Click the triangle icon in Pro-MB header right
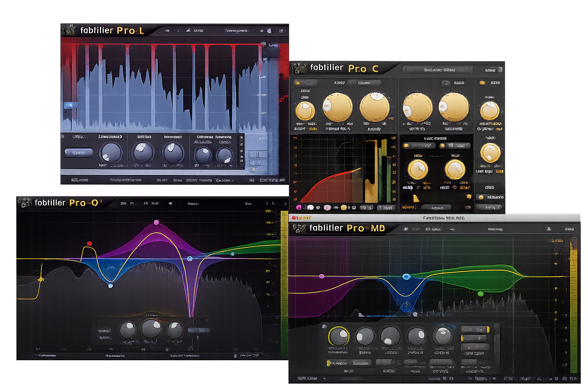This screenshot has height=392, width=588. [x=549, y=229]
